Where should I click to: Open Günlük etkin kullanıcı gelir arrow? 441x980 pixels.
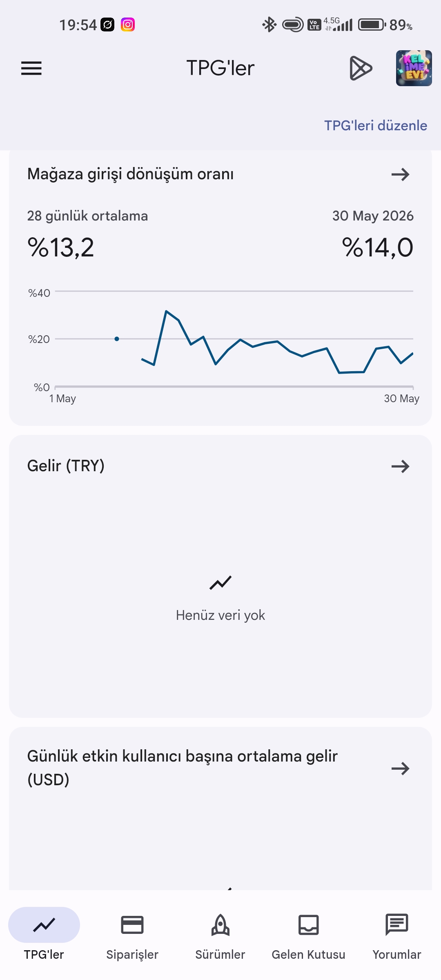point(400,768)
